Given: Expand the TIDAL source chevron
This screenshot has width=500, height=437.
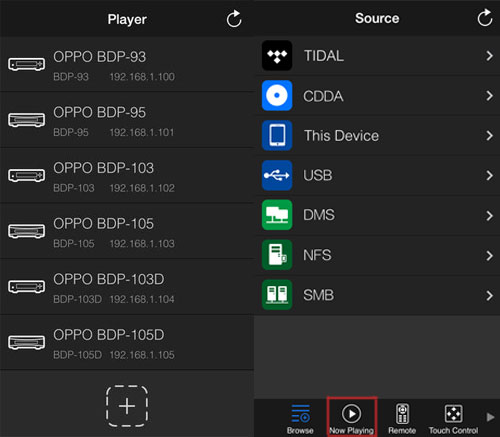Looking at the screenshot, I should coord(489,56).
